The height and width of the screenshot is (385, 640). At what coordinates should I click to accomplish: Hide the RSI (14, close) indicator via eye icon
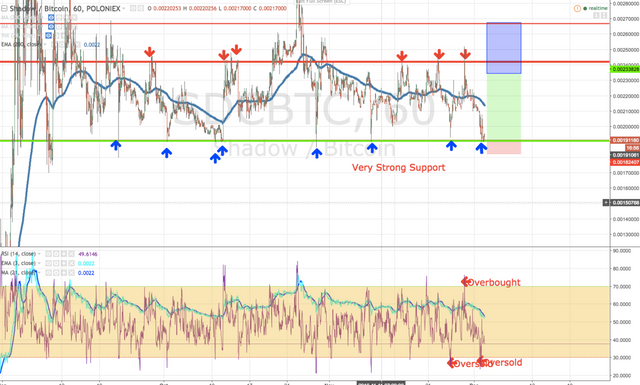point(48,254)
